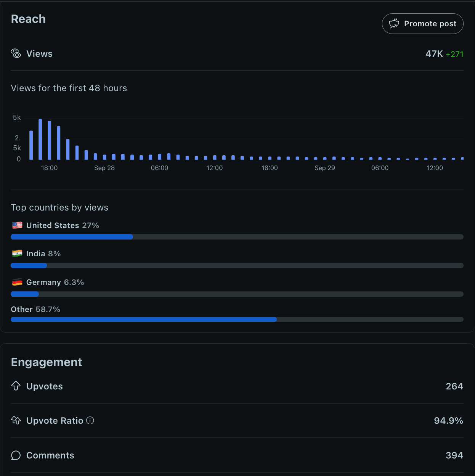Click the Promote post button
This screenshot has width=475, height=476.
click(422, 24)
